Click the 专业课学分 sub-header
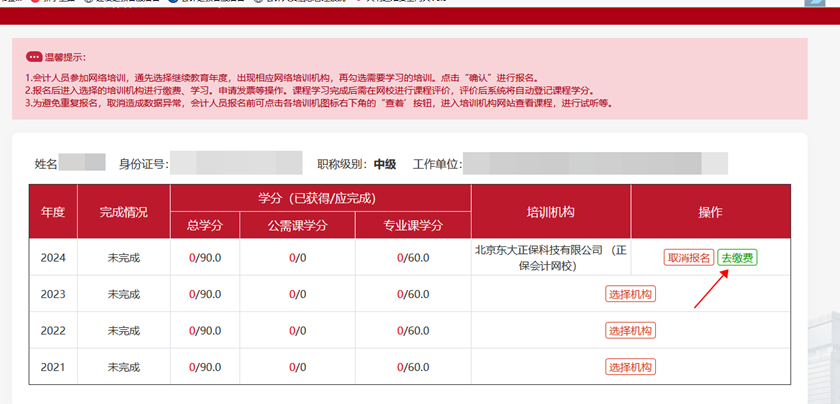Image resolution: width=840 pixels, height=404 pixels. coord(412,226)
